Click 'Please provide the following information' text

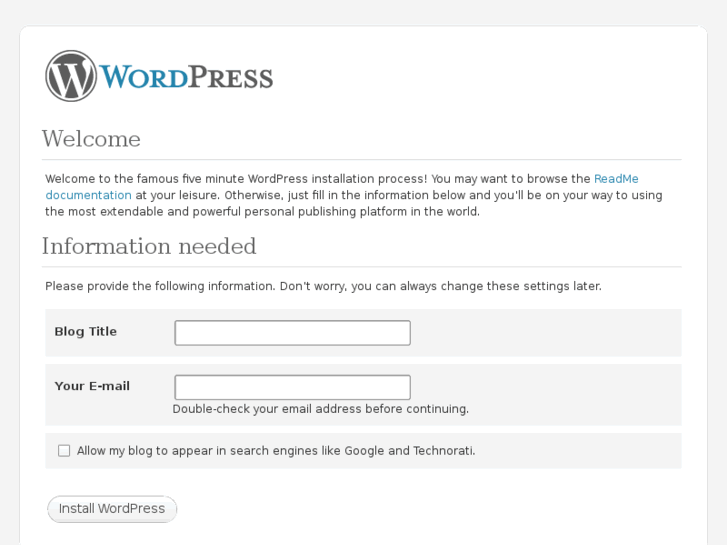(x=323, y=286)
